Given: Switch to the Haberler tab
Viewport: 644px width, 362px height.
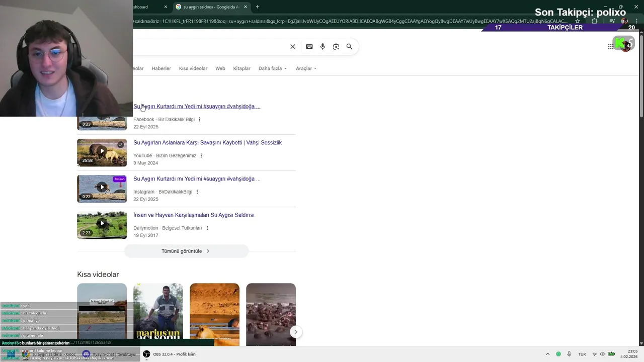Looking at the screenshot, I should click(x=162, y=68).
